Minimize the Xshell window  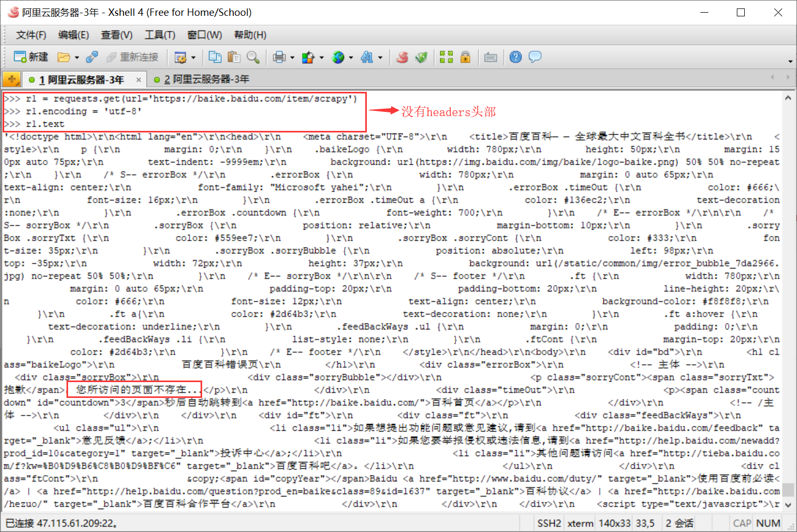[x=704, y=12]
